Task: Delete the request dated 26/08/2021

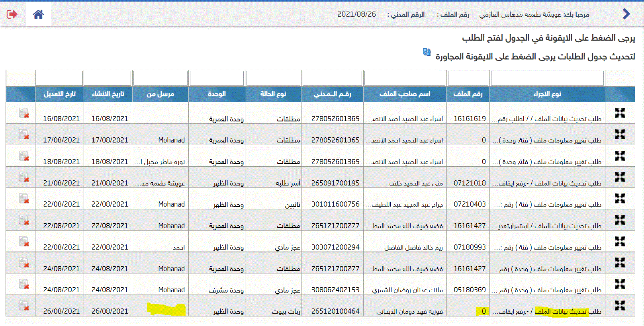Action: click(x=24, y=306)
